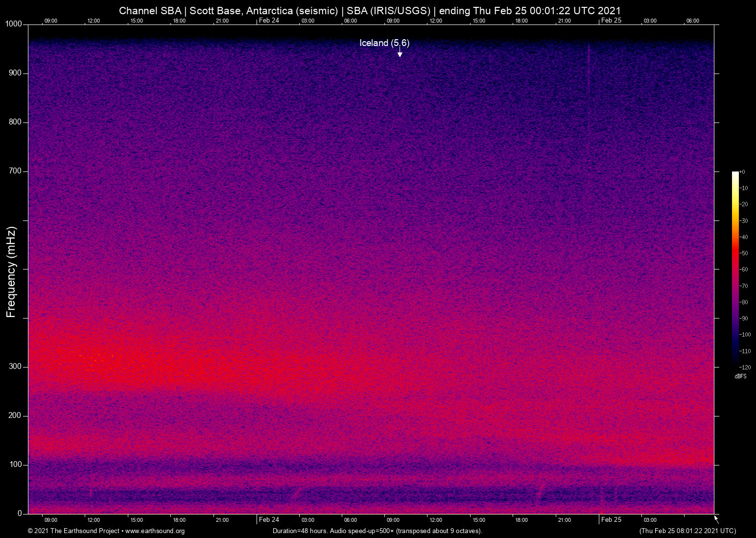The image size is (756, 538).
Task: Click the Channel SBA Scott Base title text
Action: [370, 11]
